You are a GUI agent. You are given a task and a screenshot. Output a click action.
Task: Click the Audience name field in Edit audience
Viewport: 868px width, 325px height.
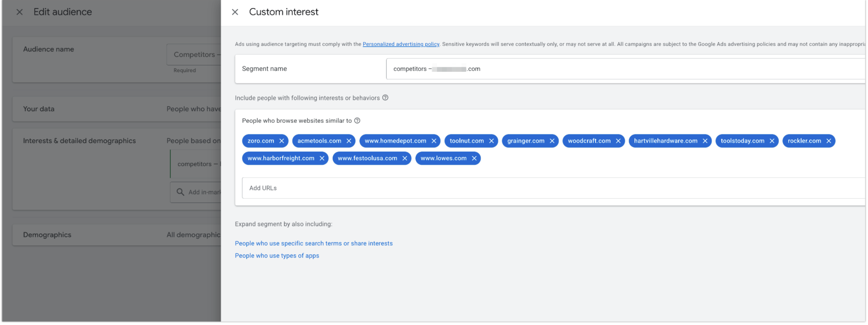coord(194,54)
